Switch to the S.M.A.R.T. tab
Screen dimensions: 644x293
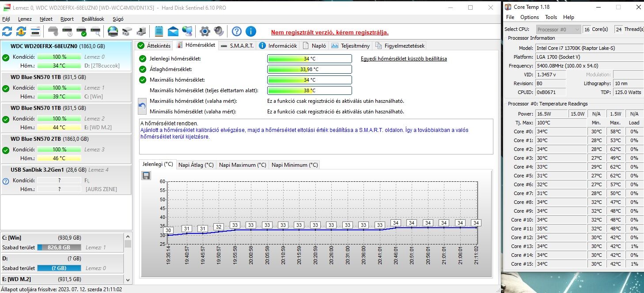(x=237, y=45)
